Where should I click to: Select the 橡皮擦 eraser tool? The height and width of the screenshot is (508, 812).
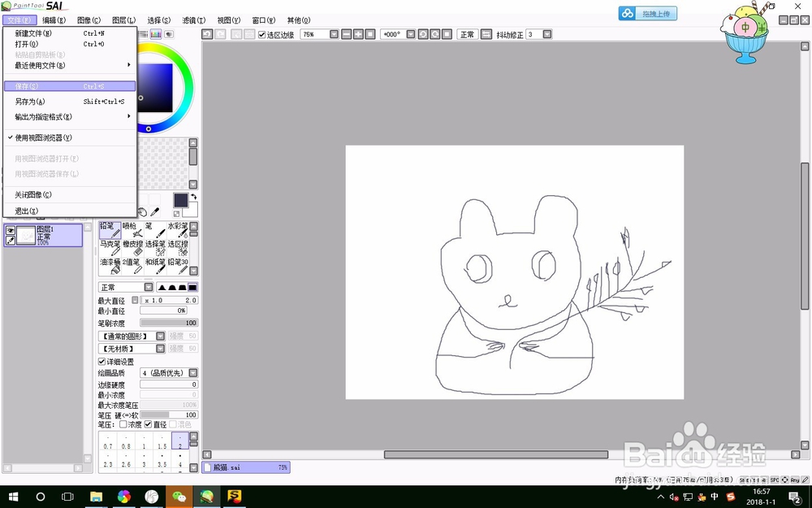pyautogui.click(x=132, y=248)
